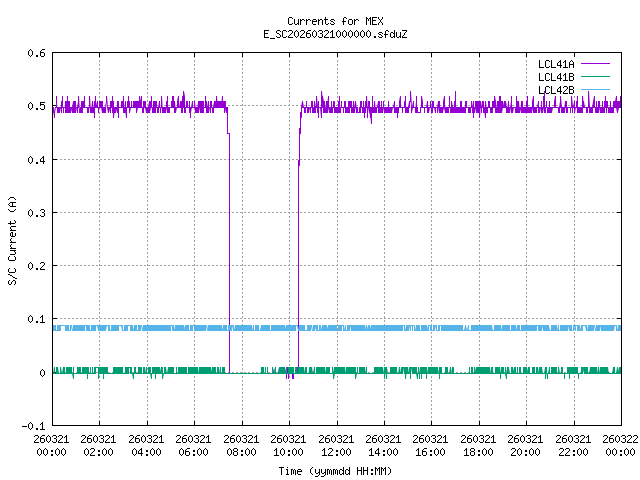Click the 0.5 y-axis tick label

point(35,106)
